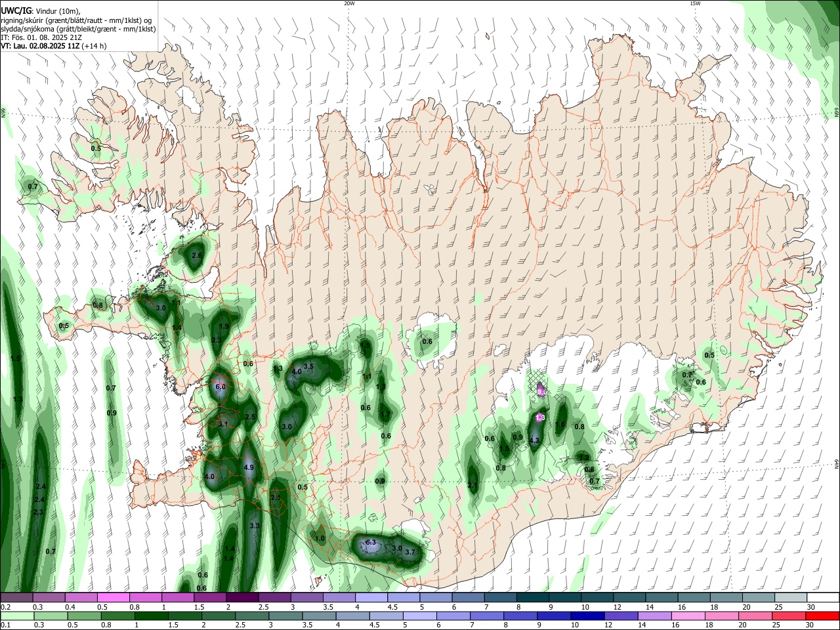Pick the pink swatch labeled 18 on rain scale

click(721, 616)
